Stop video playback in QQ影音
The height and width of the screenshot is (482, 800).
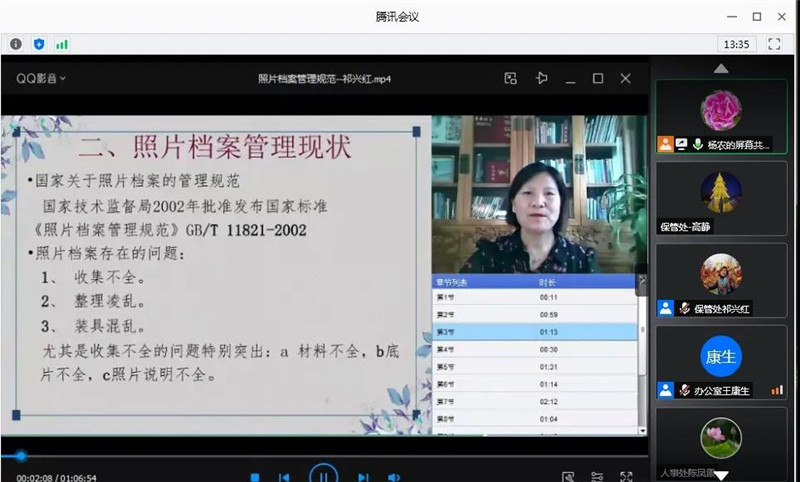click(x=255, y=477)
